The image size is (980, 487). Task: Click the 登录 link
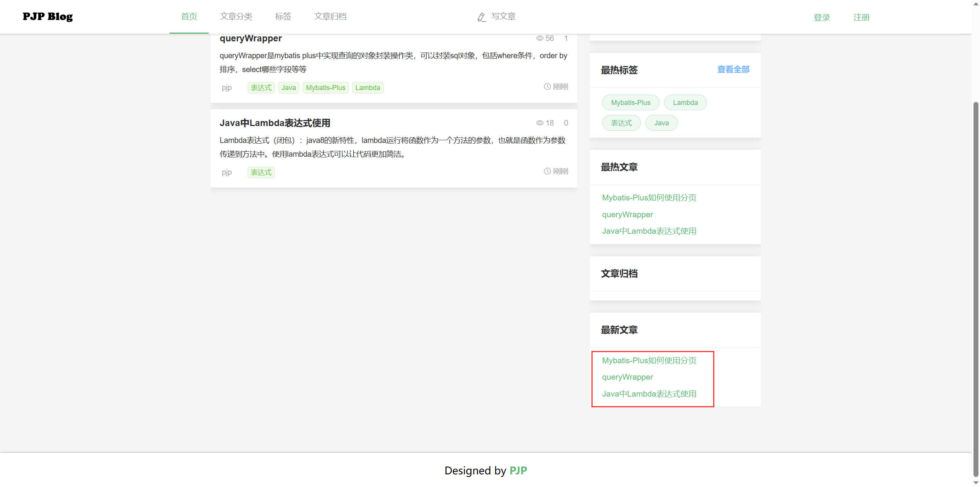pyautogui.click(x=822, y=18)
